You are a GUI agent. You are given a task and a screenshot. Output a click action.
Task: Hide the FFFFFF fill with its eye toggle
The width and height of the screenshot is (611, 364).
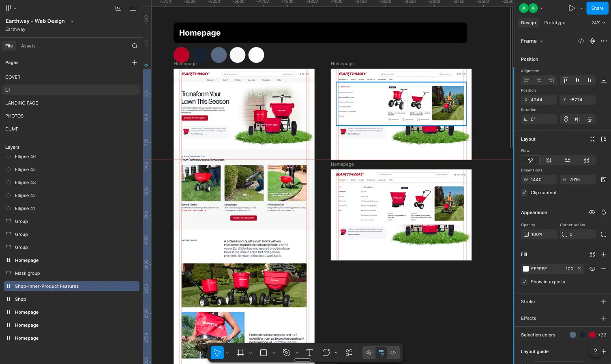click(592, 269)
